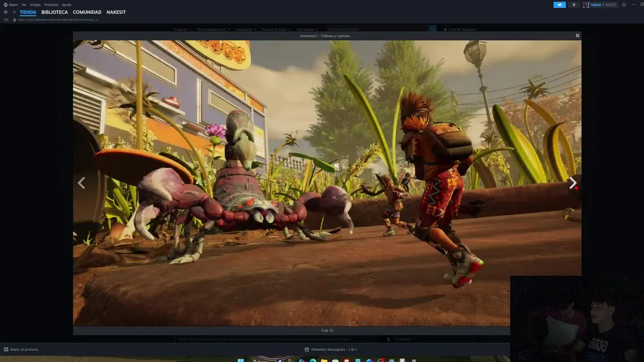Open the NAKESIT profile tab
Image resolution: width=644 pixels, height=362 pixels.
pyautogui.click(x=116, y=12)
